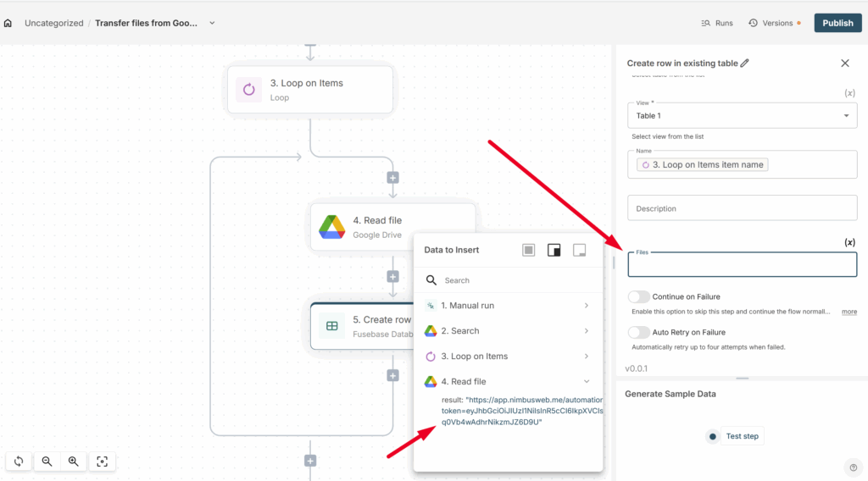Click the zoom out magnifier icon

(x=47, y=461)
